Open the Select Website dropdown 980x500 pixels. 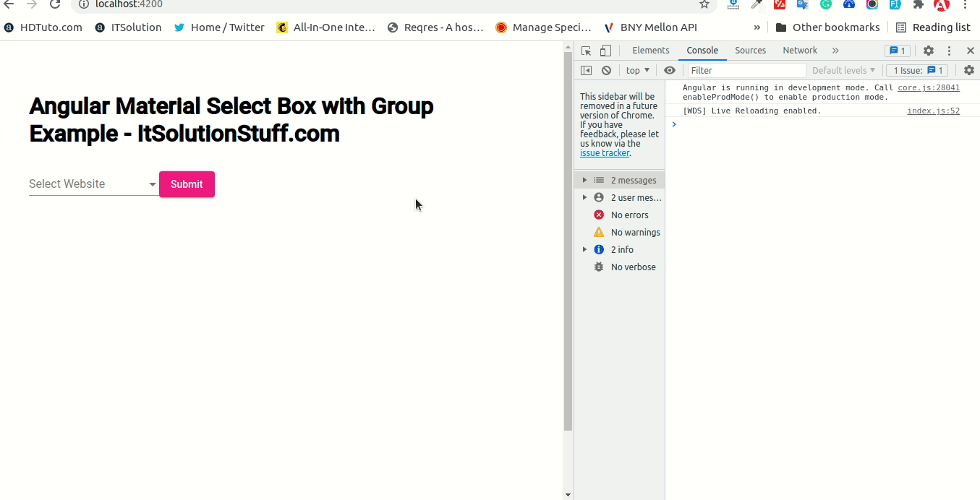(90, 184)
